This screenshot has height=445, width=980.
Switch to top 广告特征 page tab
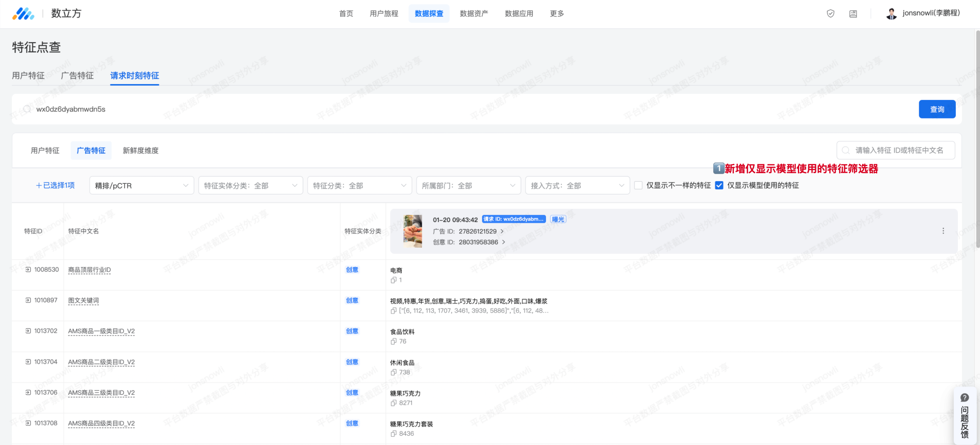pos(77,76)
